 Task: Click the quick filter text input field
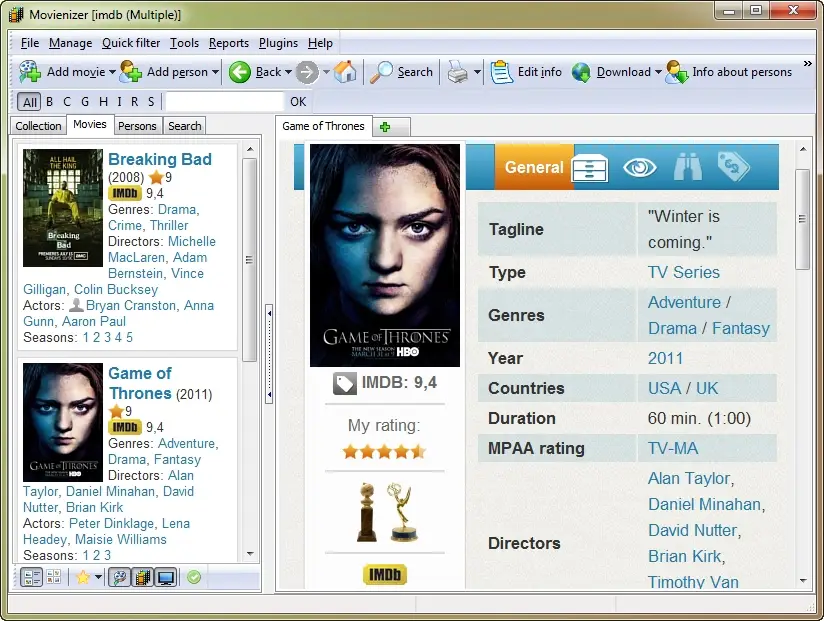click(224, 102)
